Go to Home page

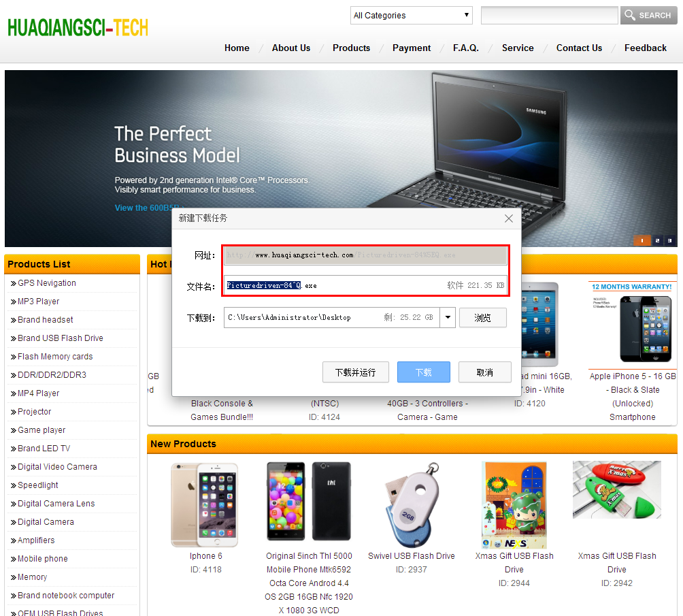click(237, 48)
